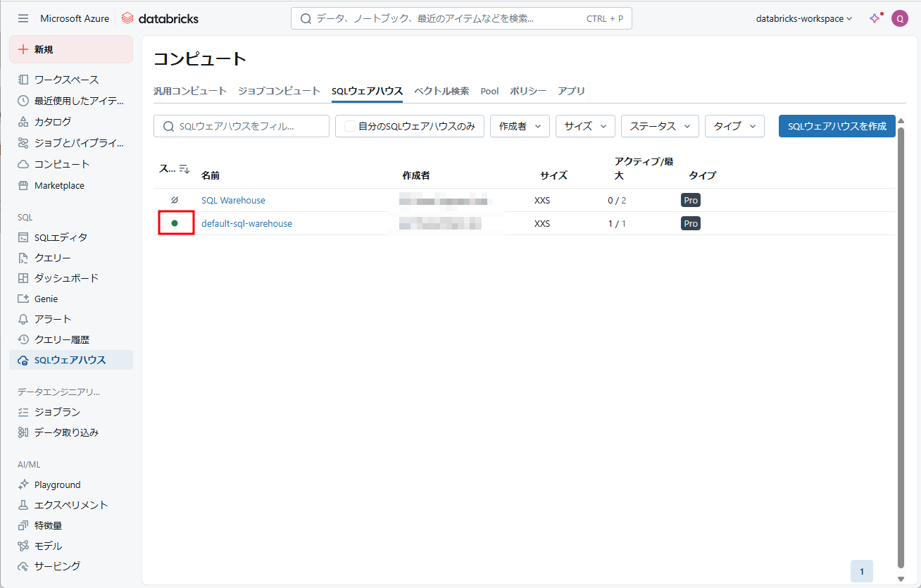Switch to the 汎用コンピュート tab
Screen dimensions: 921x588
[190, 91]
